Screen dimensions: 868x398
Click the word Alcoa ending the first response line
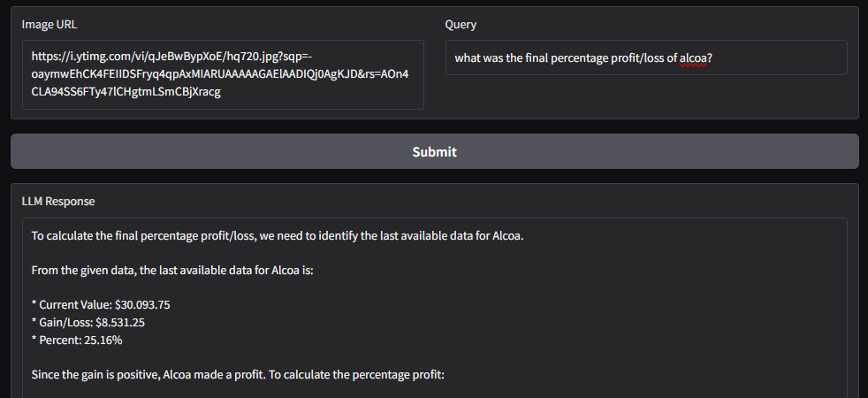507,236
